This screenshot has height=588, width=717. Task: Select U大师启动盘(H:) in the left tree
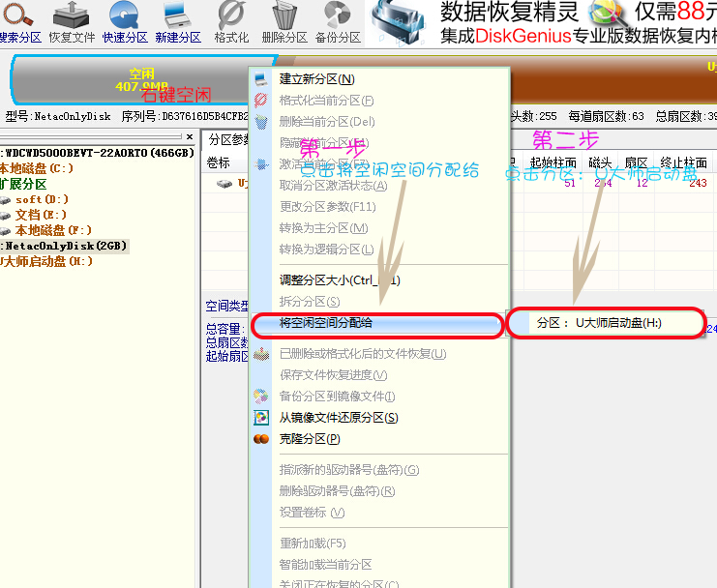(46, 262)
